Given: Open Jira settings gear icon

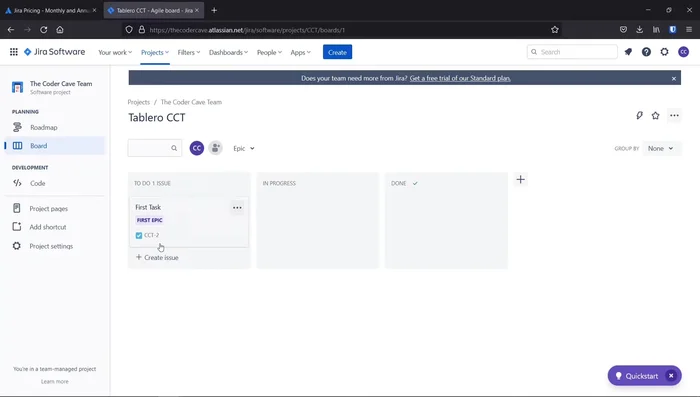Looking at the screenshot, I should pos(664,52).
